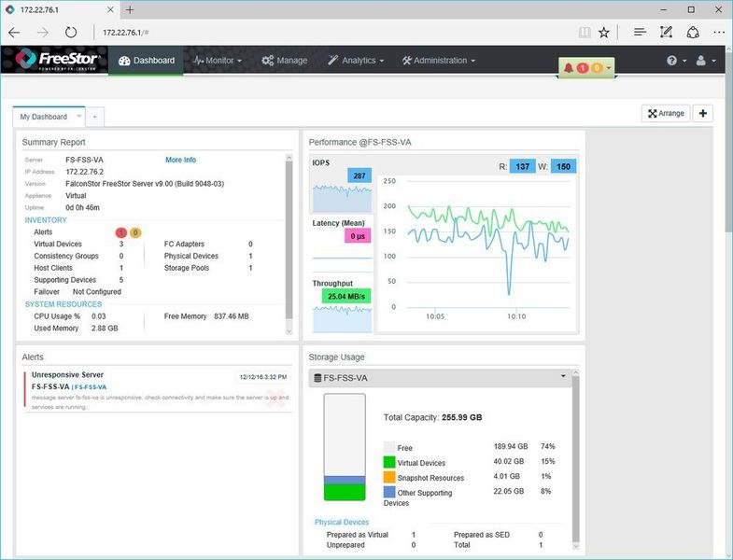
Task: Expand the alerts notification dropdown arrow
Action: pos(609,68)
